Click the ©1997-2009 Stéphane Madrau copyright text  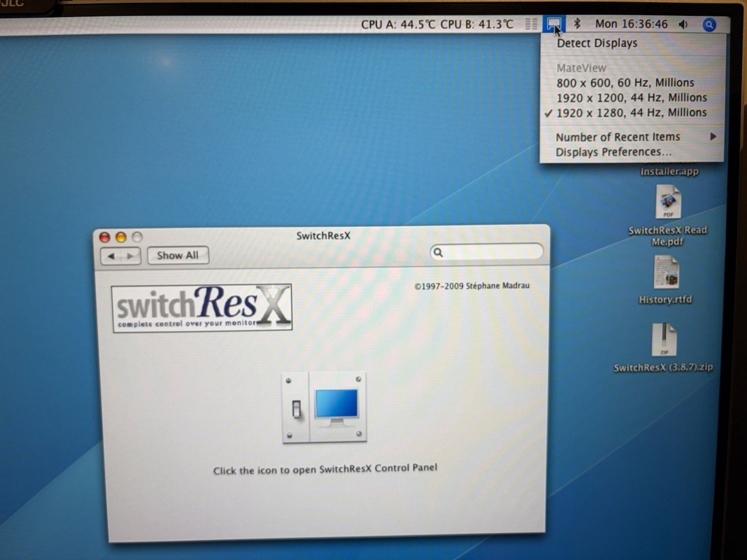(x=472, y=286)
